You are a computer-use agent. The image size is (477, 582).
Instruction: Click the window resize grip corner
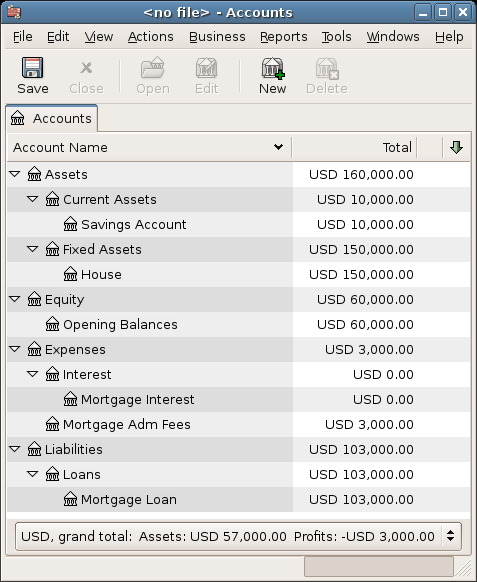tap(463, 568)
